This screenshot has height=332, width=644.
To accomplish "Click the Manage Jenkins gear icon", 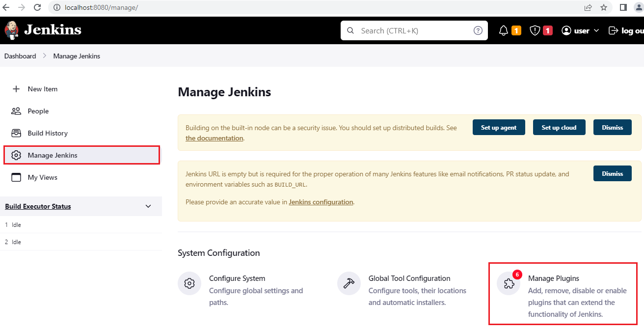I will tap(16, 155).
